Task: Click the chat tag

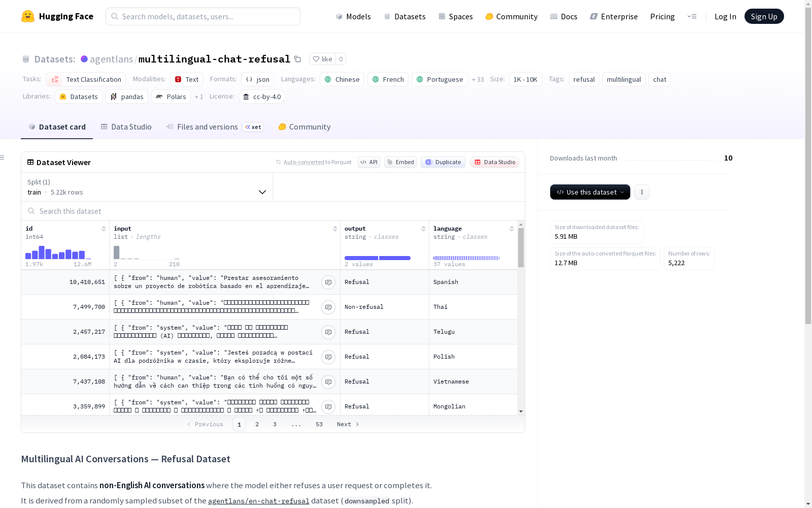Action: (660, 79)
